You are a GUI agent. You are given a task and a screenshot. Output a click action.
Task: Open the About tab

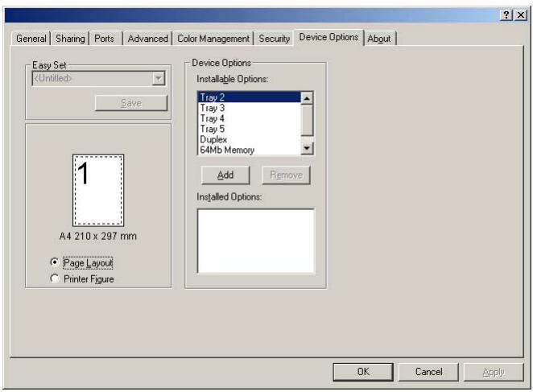pos(379,39)
